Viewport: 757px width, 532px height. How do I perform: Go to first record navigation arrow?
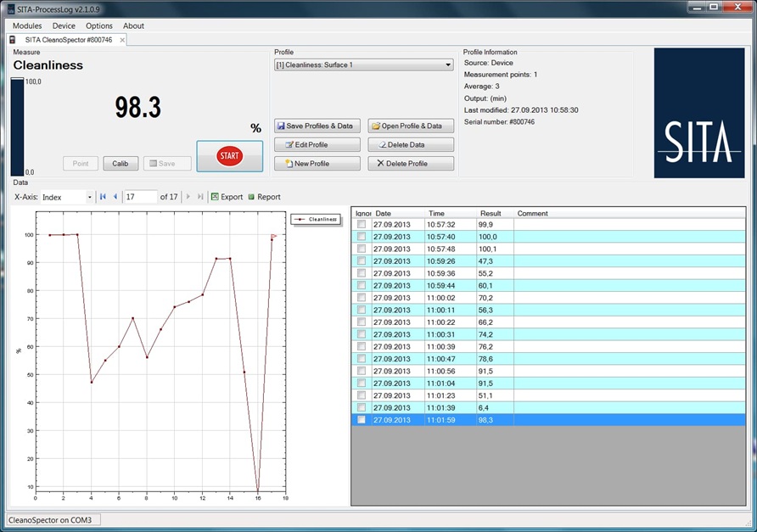103,197
